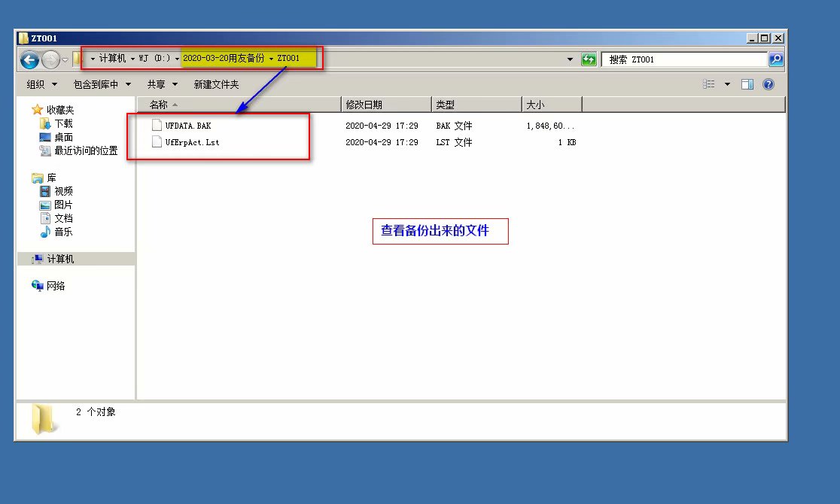Sort by 修改日期 column header
The width and height of the screenshot is (840, 504).
[364, 105]
